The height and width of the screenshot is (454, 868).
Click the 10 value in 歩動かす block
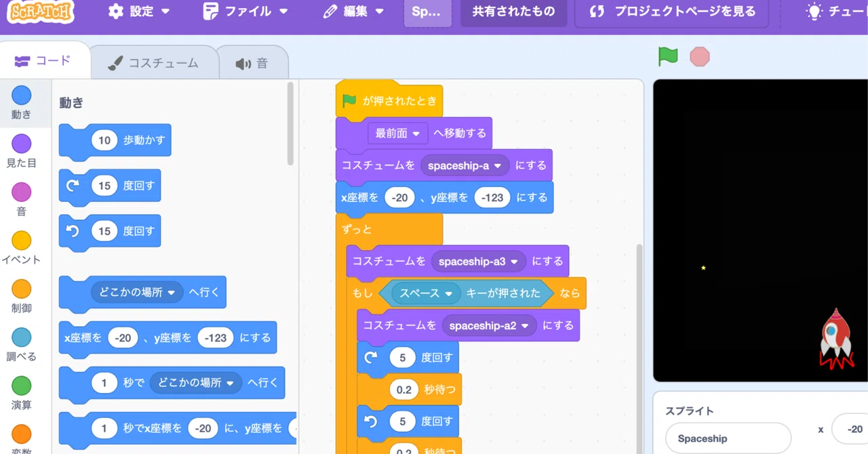click(x=104, y=141)
